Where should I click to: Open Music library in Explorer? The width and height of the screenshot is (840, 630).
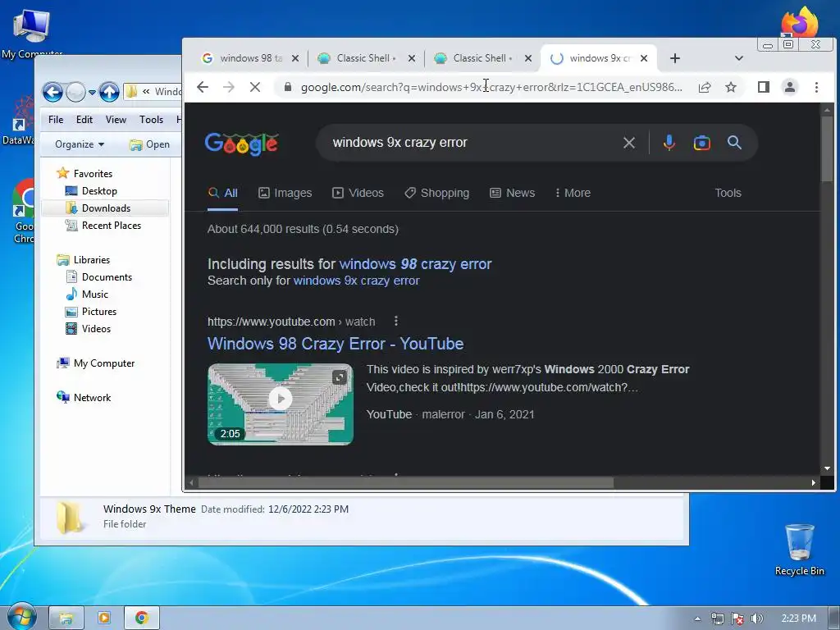(95, 294)
